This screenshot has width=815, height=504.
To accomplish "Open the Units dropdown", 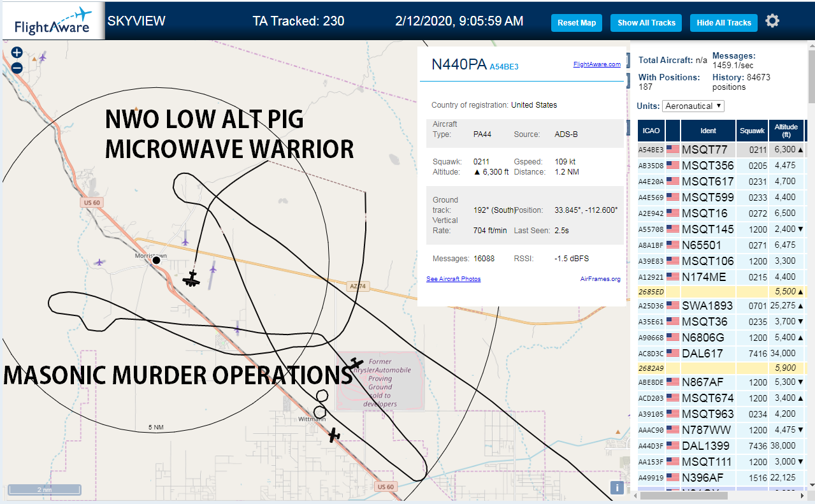I will [x=693, y=106].
